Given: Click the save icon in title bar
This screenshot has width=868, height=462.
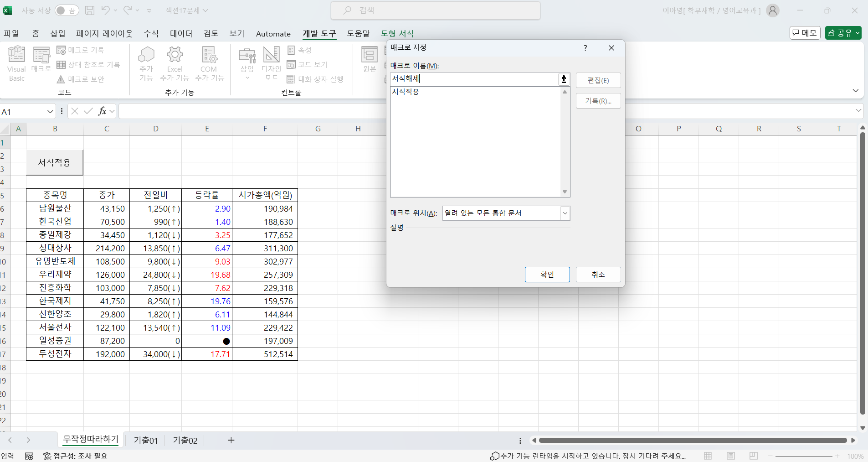Looking at the screenshot, I should [x=90, y=10].
